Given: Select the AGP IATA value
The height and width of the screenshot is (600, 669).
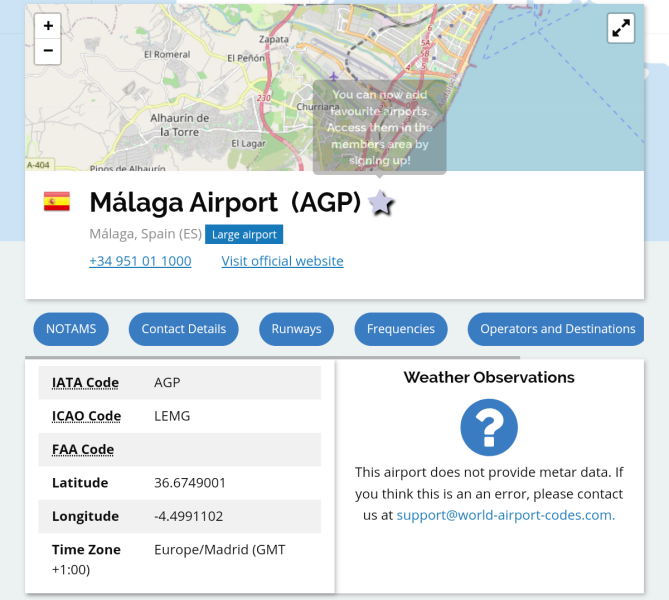Looking at the screenshot, I should [167, 382].
